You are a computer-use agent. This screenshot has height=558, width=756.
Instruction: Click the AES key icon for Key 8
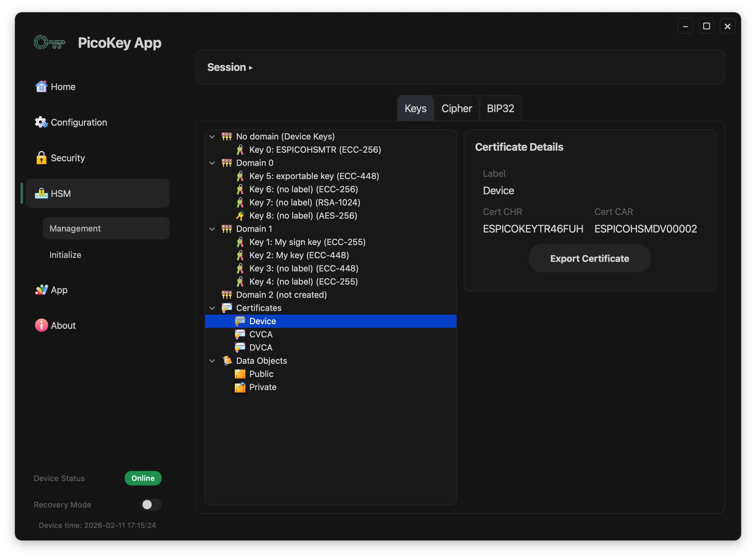click(240, 215)
